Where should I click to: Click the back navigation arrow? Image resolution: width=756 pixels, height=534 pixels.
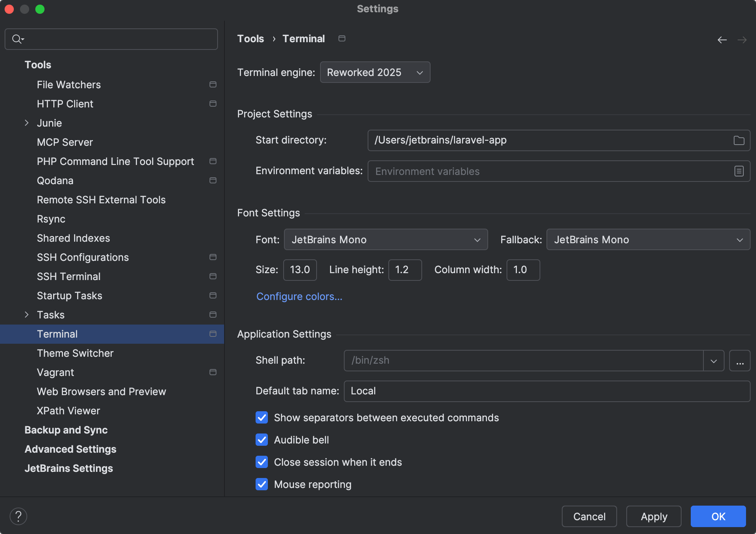[722, 40]
